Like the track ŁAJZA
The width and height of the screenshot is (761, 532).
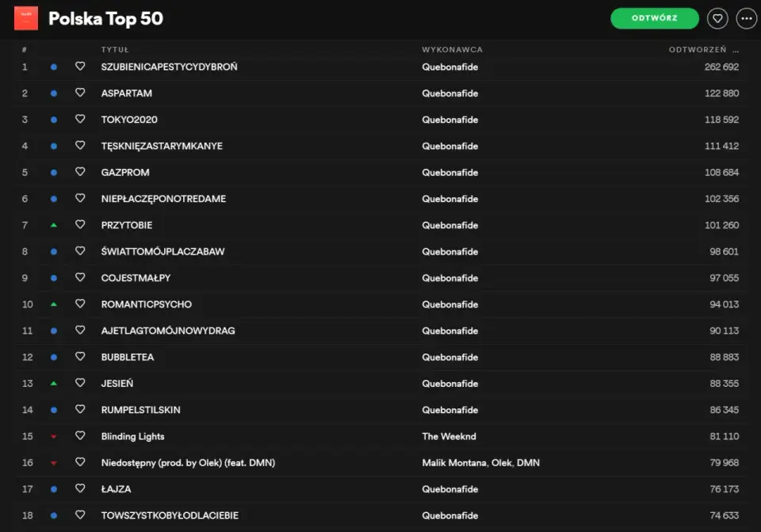tap(80, 488)
